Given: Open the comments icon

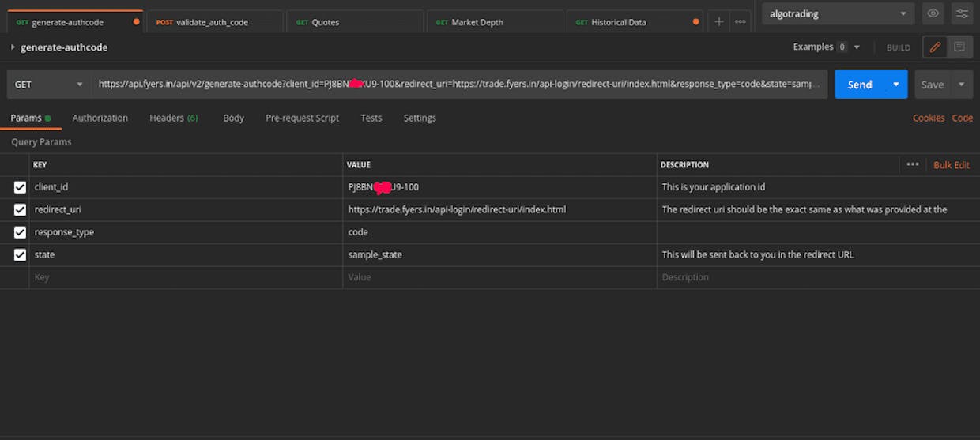Looking at the screenshot, I should [959, 47].
